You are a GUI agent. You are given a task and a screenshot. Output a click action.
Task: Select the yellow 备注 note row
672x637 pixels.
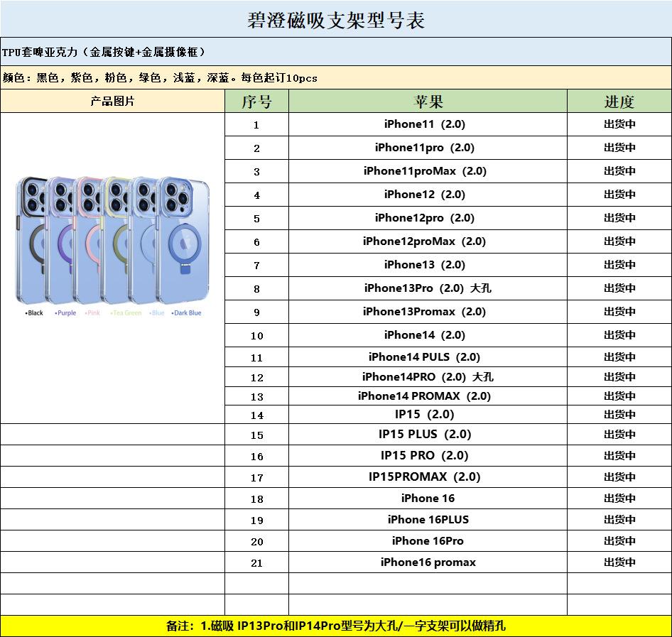coord(336,626)
